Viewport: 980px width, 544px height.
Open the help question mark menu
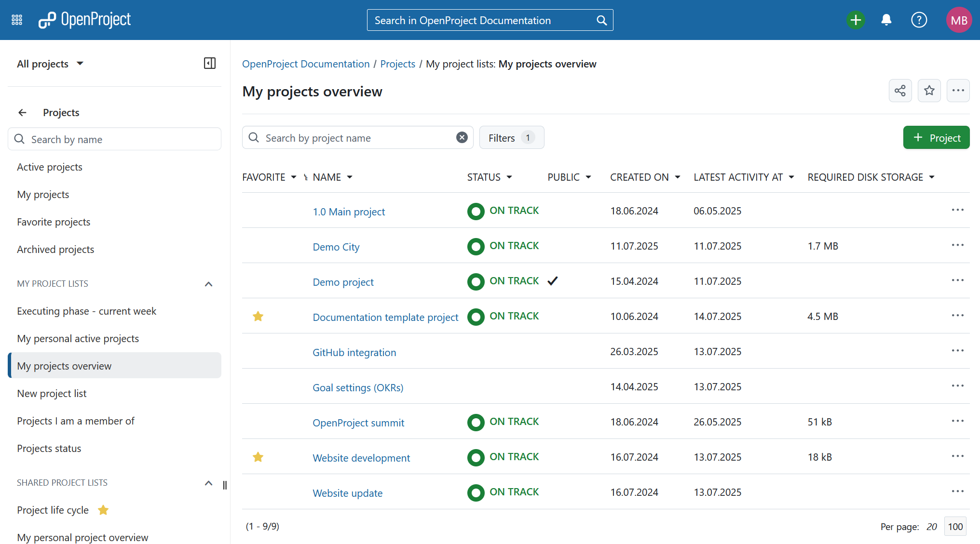(x=919, y=20)
